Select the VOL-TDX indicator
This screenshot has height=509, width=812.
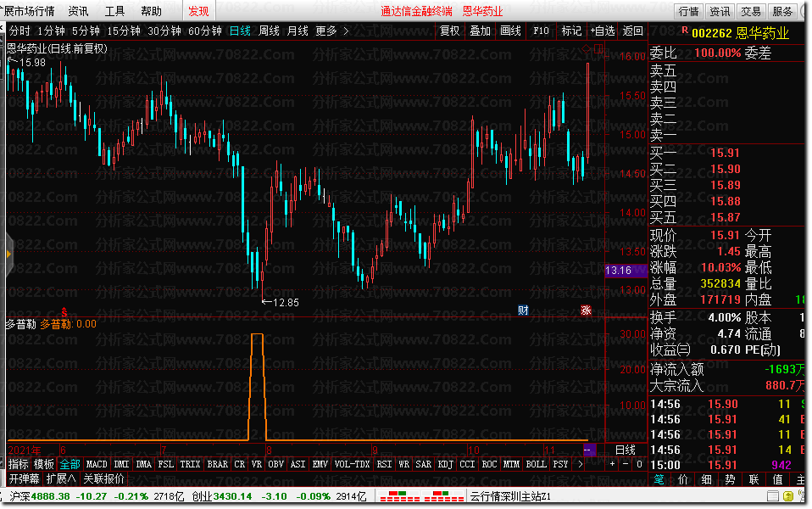(x=352, y=464)
